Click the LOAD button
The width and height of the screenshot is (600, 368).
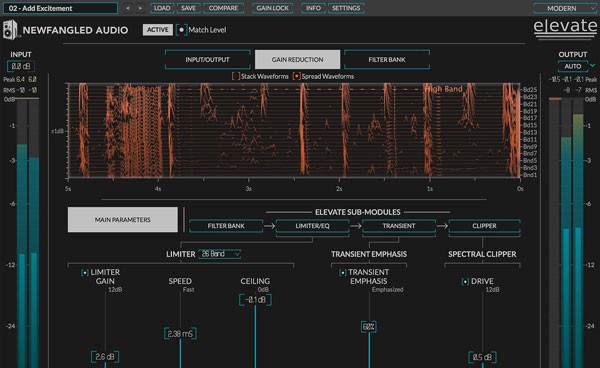coord(162,8)
